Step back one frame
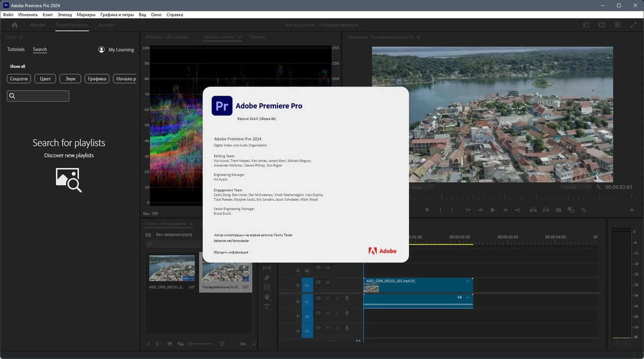Screen dimensions: 644x359 pos(480,210)
